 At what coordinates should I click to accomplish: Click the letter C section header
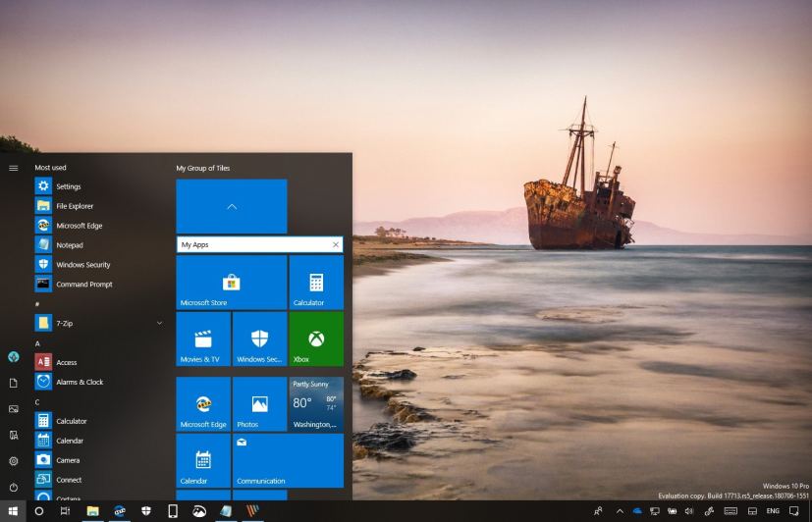[37, 402]
